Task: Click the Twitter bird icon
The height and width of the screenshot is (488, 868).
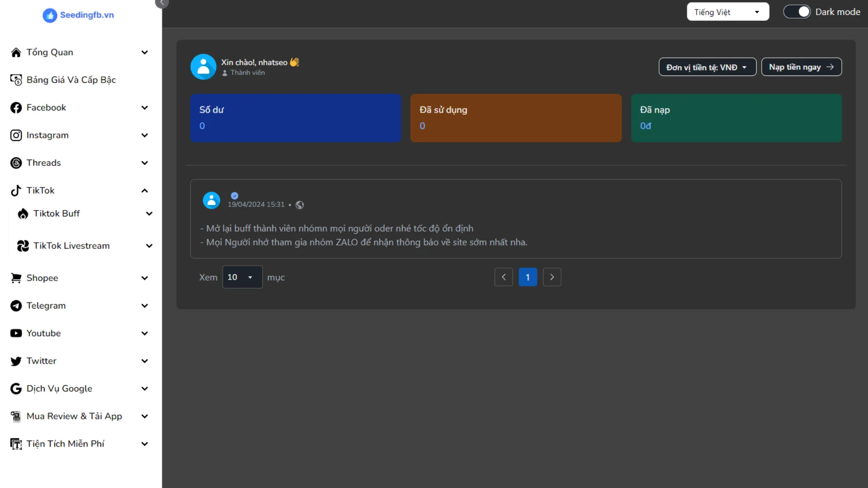Action: pyautogui.click(x=16, y=361)
